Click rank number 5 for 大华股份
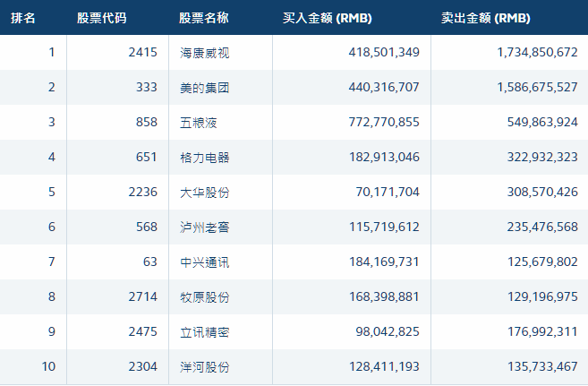This screenshot has width=588, height=386. 52,192
